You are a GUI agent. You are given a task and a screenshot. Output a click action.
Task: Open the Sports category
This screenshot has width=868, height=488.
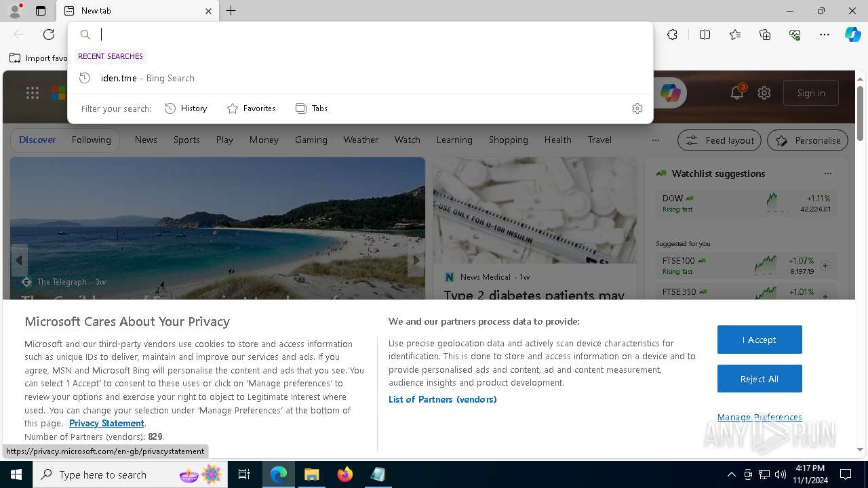[x=186, y=140]
